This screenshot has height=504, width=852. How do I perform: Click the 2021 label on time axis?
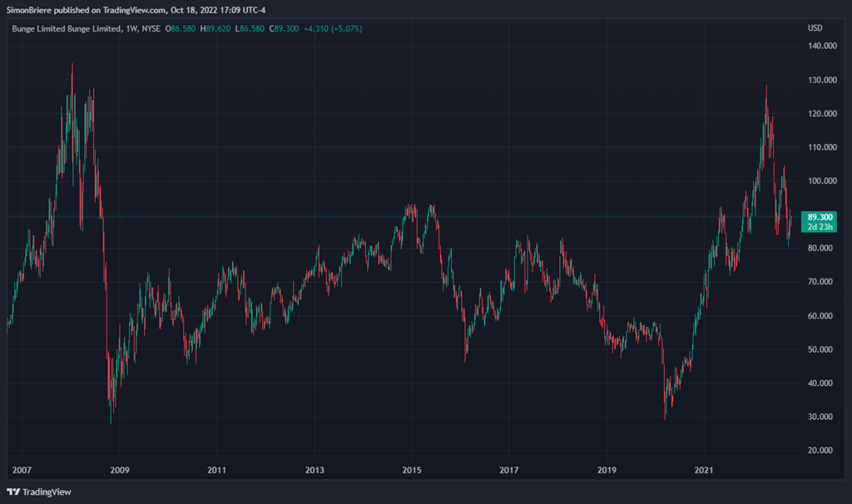[x=704, y=471]
